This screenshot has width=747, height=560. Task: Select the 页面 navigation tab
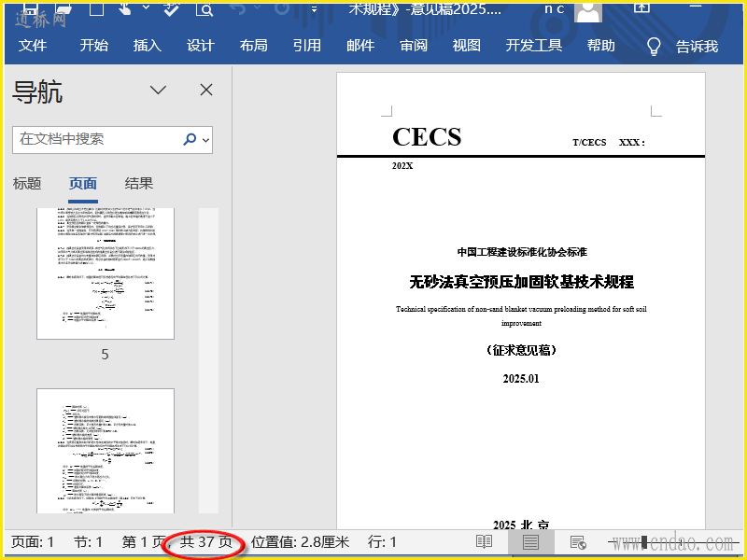[x=83, y=184]
